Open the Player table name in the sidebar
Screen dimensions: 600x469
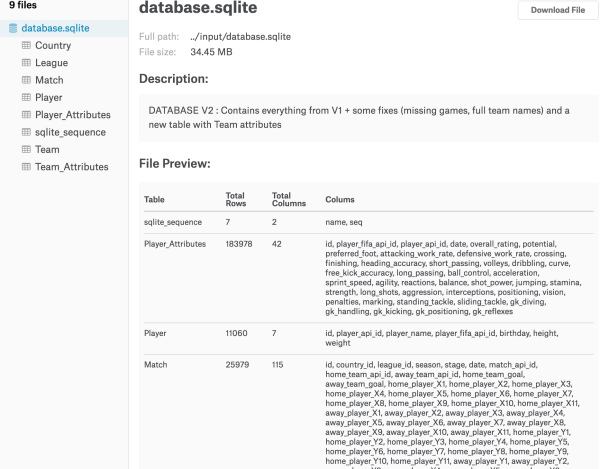click(48, 98)
